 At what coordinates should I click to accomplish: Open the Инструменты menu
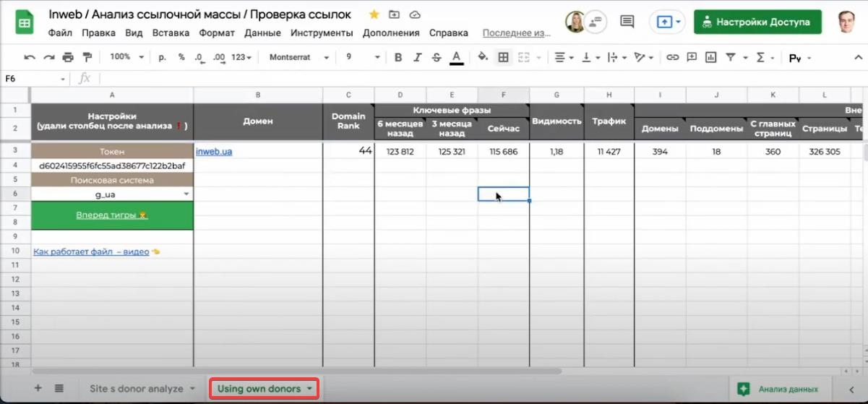[x=322, y=33]
